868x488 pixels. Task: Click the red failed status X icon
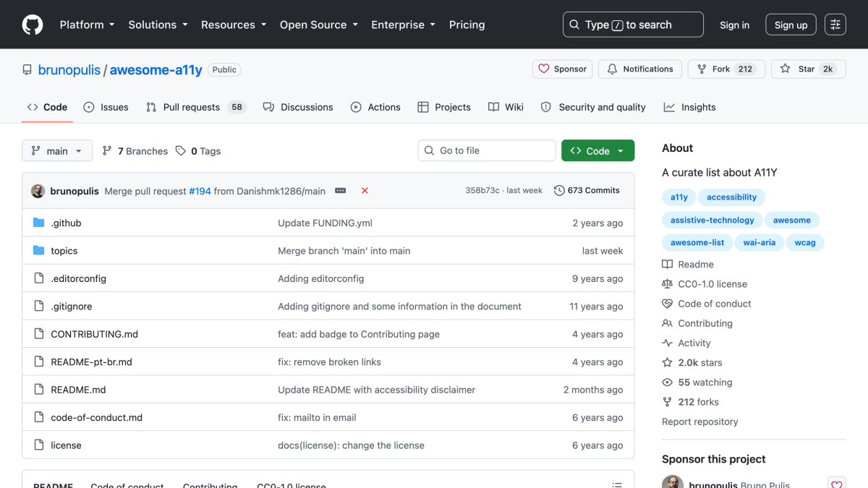point(365,191)
